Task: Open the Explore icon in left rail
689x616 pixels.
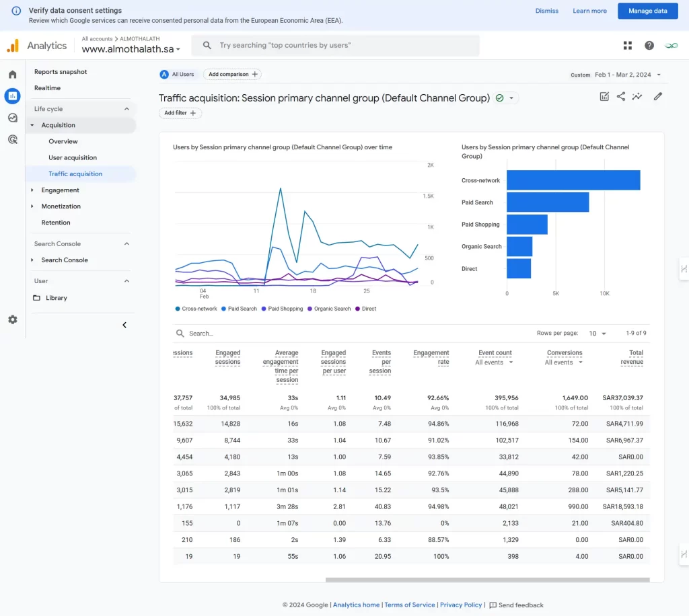Action: pos(12,118)
